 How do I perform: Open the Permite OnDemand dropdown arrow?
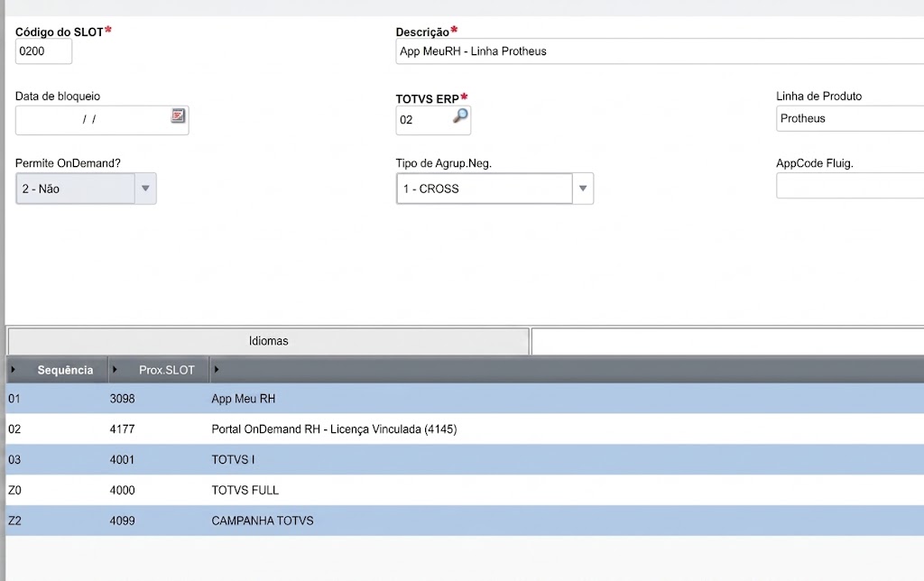pyautogui.click(x=145, y=189)
